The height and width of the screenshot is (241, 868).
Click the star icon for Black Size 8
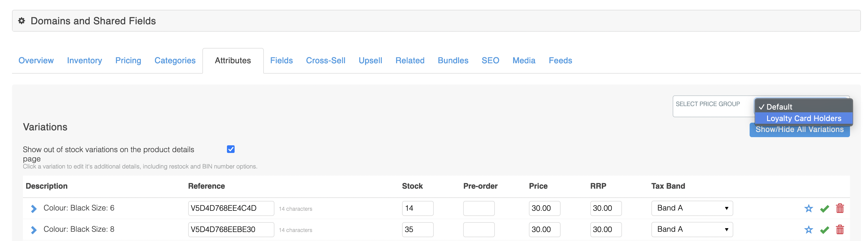click(808, 230)
